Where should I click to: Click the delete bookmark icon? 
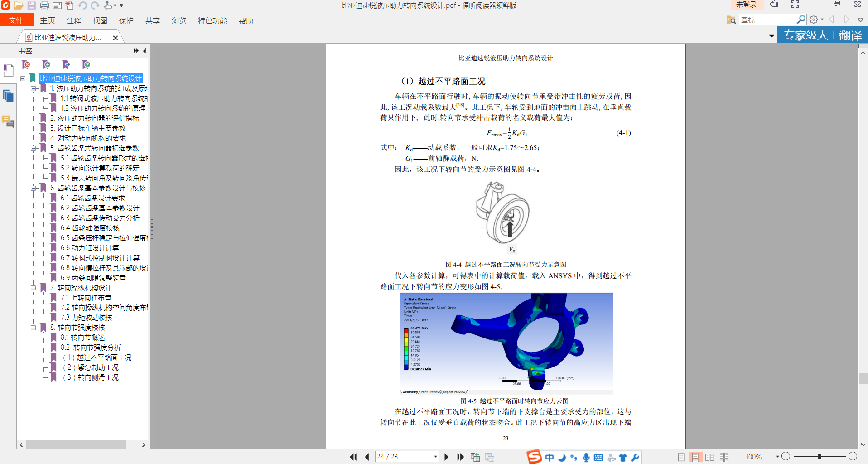26,65
